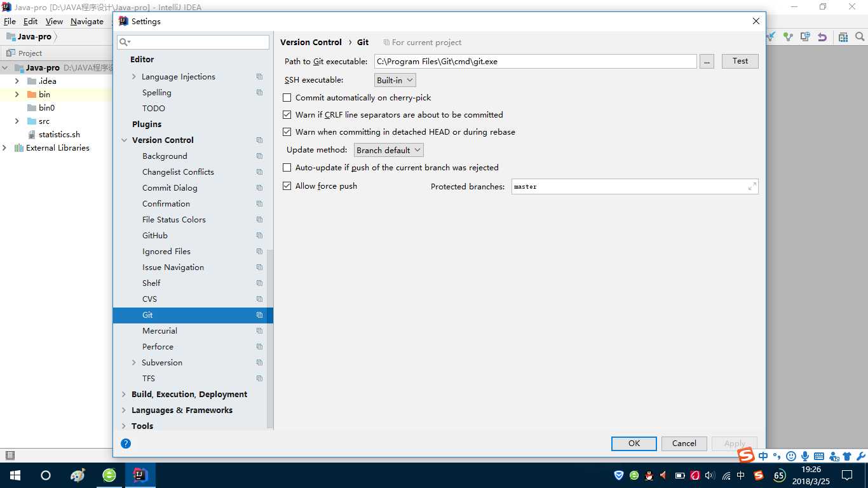Click the Path to Git executable field
Viewport: 868px width, 488px height.
click(x=536, y=62)
